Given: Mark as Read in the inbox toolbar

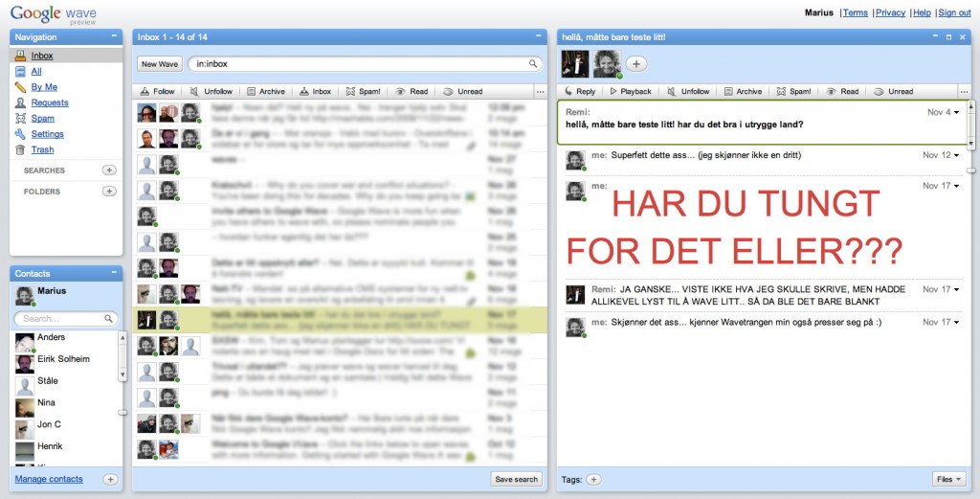Looking at the screenshot, I should pyautogui.click(x=412, y=91).
